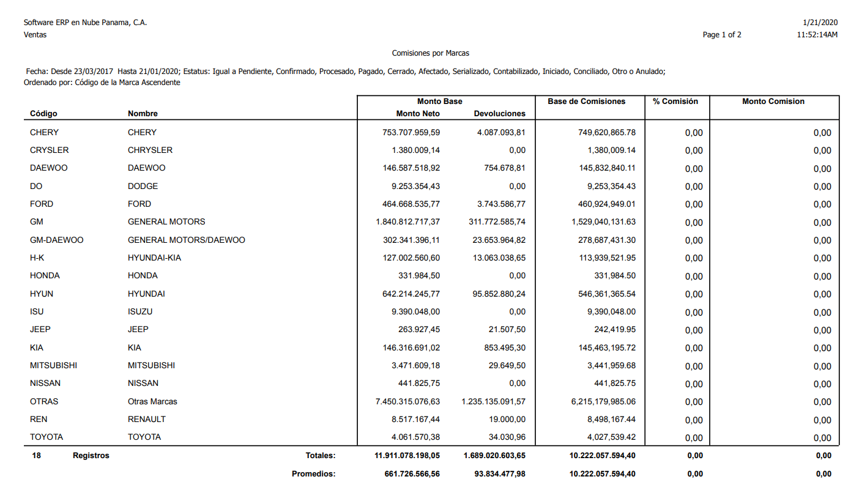Select Hyundai net amount 642.214.245,77
The height and width of the screenshot is (504, 851).
click(x=411, y=294)
